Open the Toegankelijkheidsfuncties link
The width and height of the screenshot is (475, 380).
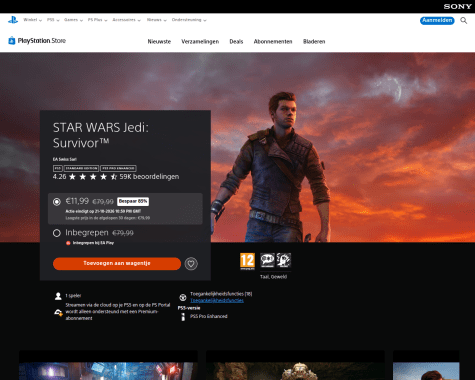point(217,300)
